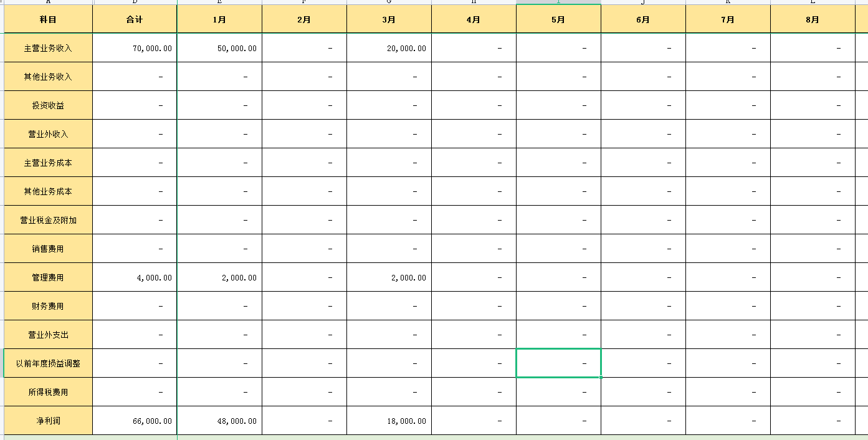Click the 所得税费用 row label
This screenshot has width=868, height=440.
point(48,392)
